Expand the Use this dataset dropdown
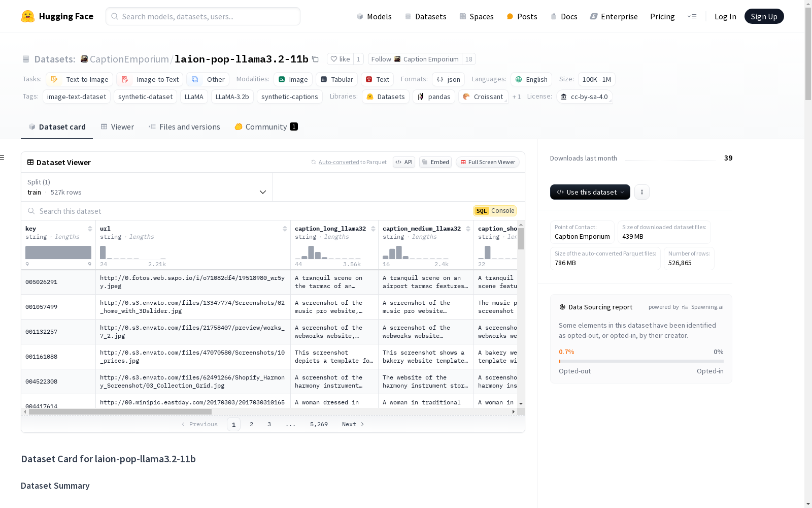This screenshot has width=812, height=508. pos(590,192)
